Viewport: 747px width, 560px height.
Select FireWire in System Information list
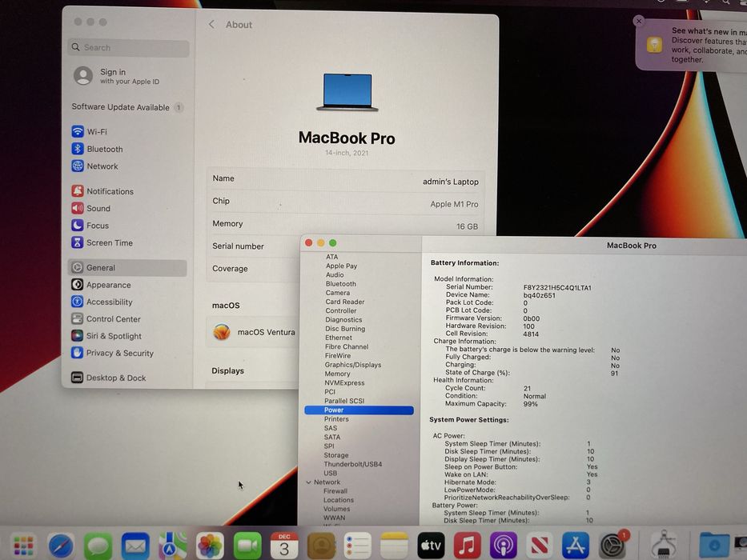pyautogui.click(x=337, y=356)
